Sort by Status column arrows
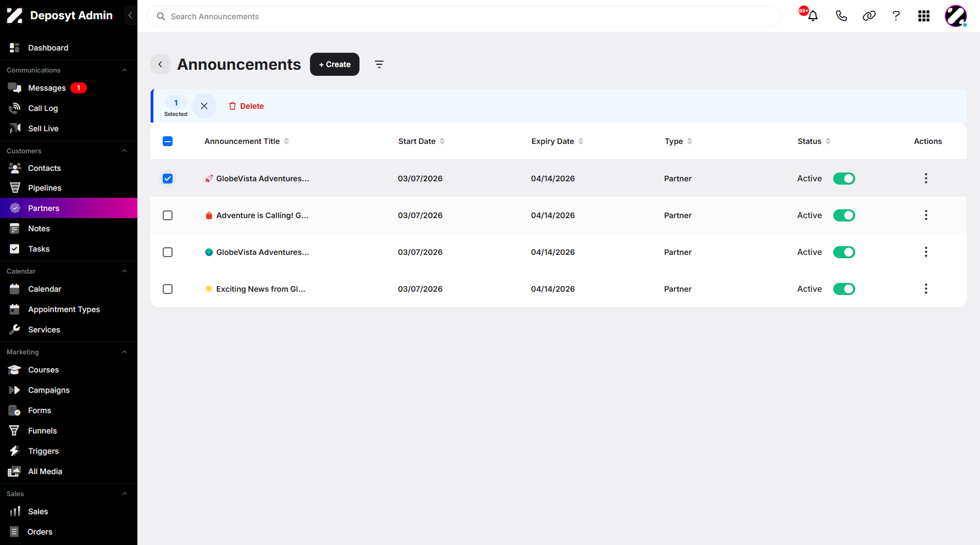Viewport: 980px width, 545px height. pos(828,141)
